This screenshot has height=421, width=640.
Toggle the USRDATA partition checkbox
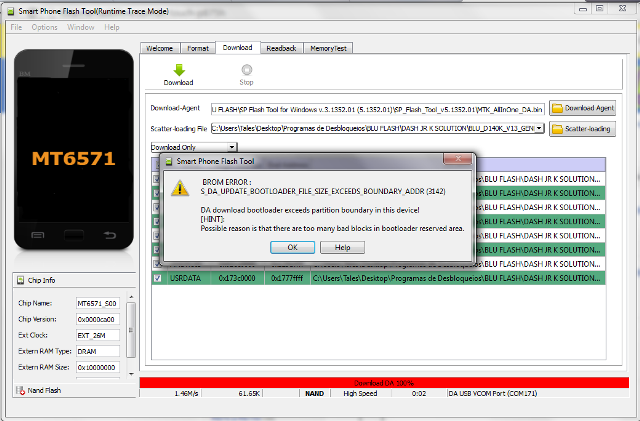[x=157, y=278]
